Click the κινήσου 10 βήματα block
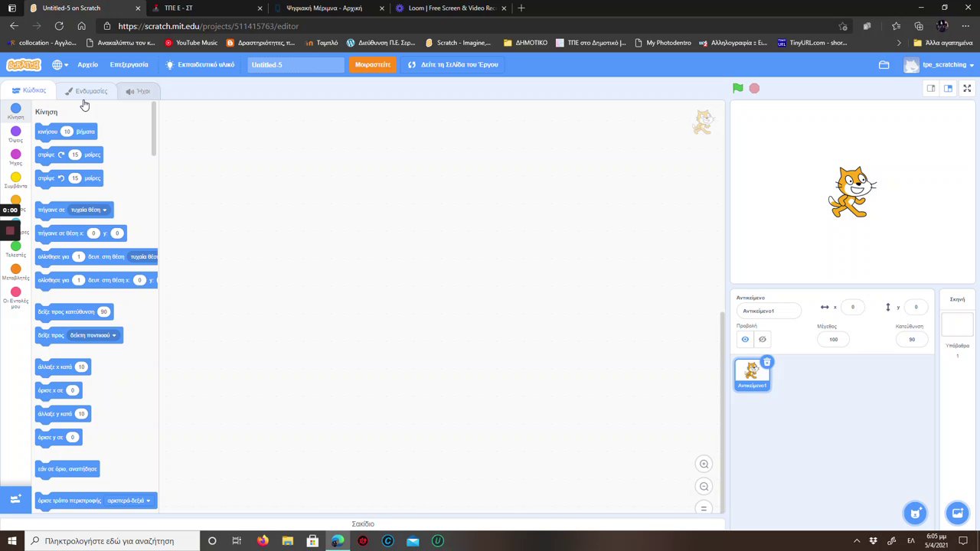 66,132
